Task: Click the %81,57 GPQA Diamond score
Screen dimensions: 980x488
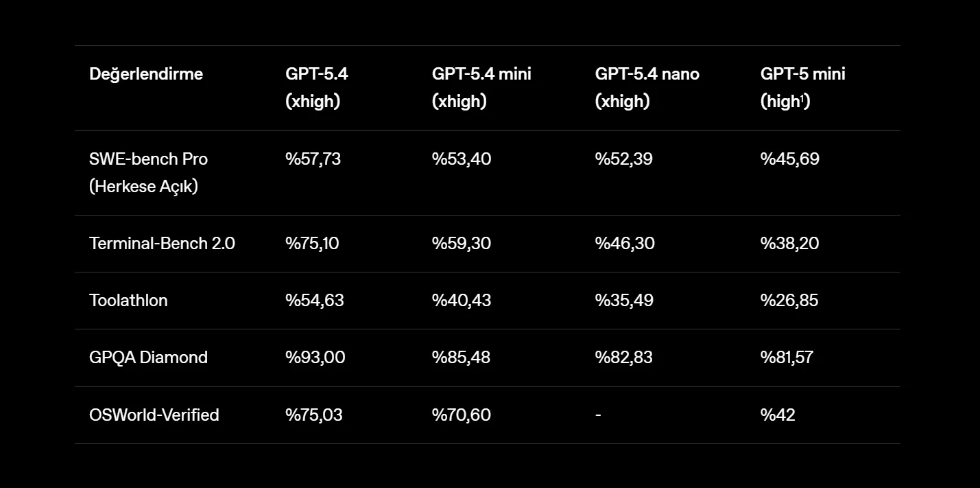Action: [787, 358]
